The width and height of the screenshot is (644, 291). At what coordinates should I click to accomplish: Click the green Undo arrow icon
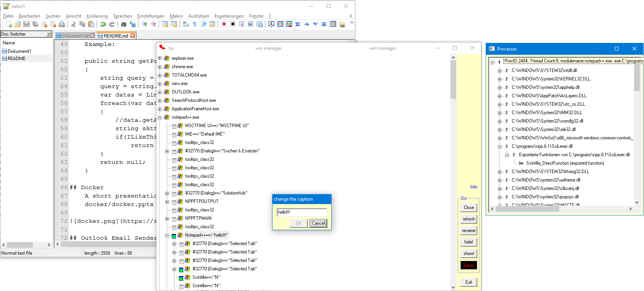[103, 24]
